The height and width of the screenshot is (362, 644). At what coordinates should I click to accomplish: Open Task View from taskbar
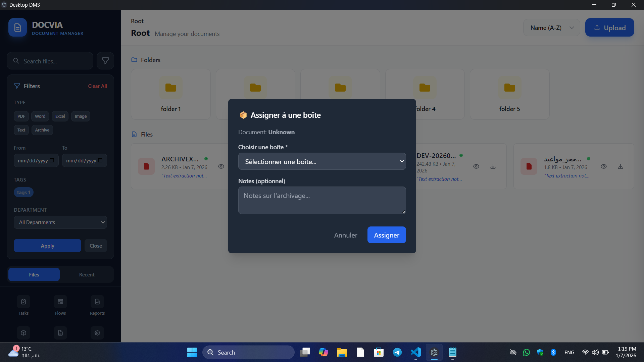coord(305,352)
